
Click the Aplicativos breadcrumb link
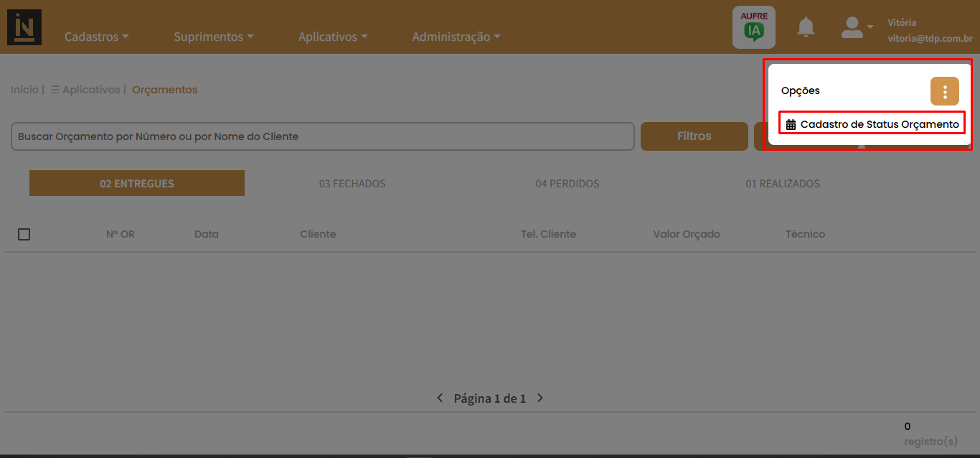pyautogui.click(x=90, y=90)
